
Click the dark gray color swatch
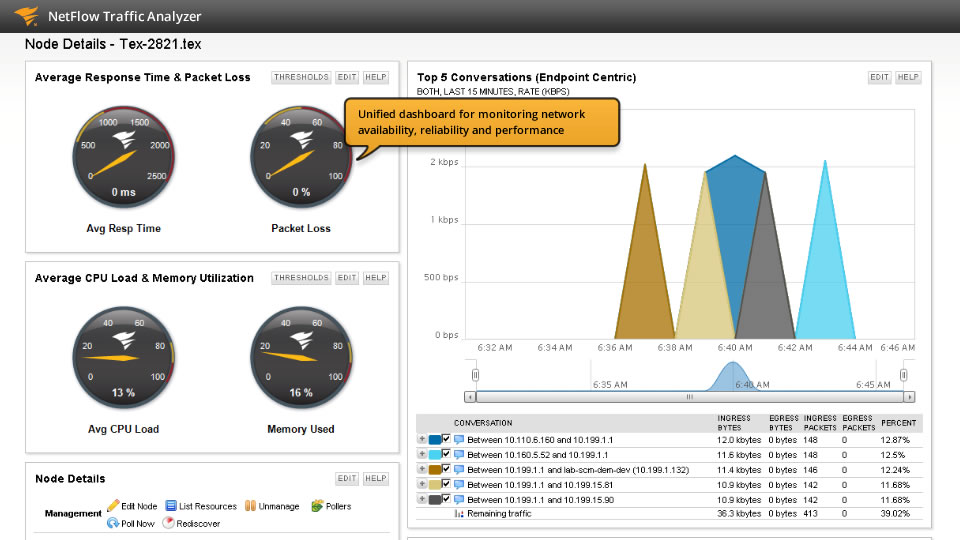pyautogui.click(x=435, y=500)
